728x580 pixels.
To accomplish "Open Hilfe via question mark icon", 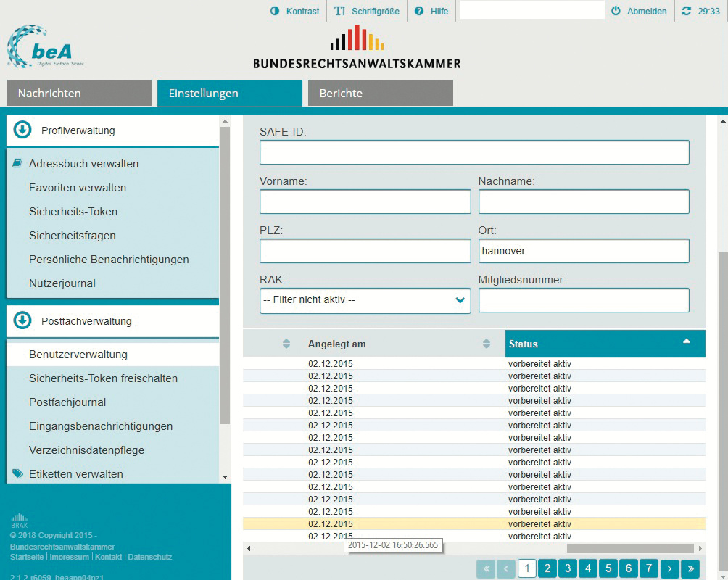I will 419,12.
